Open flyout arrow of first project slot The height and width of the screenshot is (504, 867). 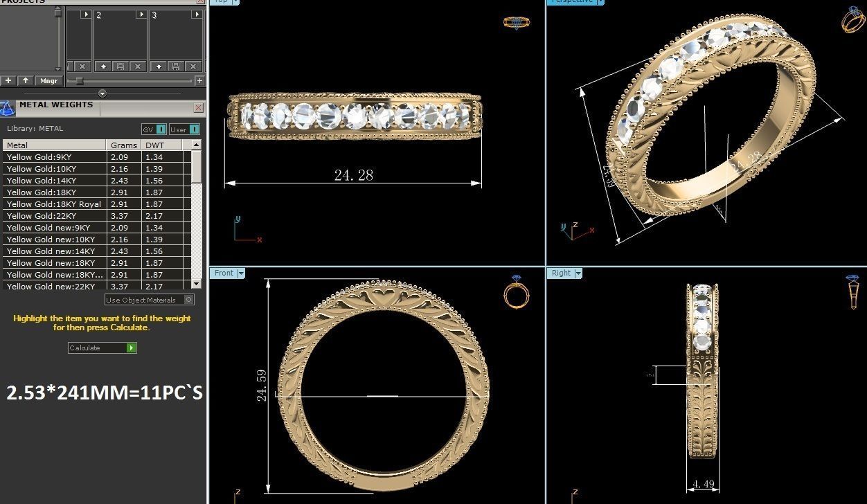coord(86,15)
